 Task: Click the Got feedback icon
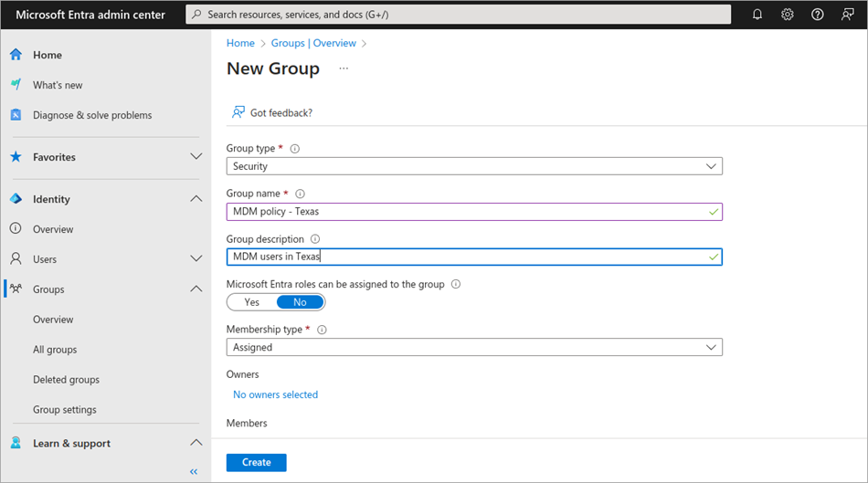pyautogui.click(x=238, y=112)
